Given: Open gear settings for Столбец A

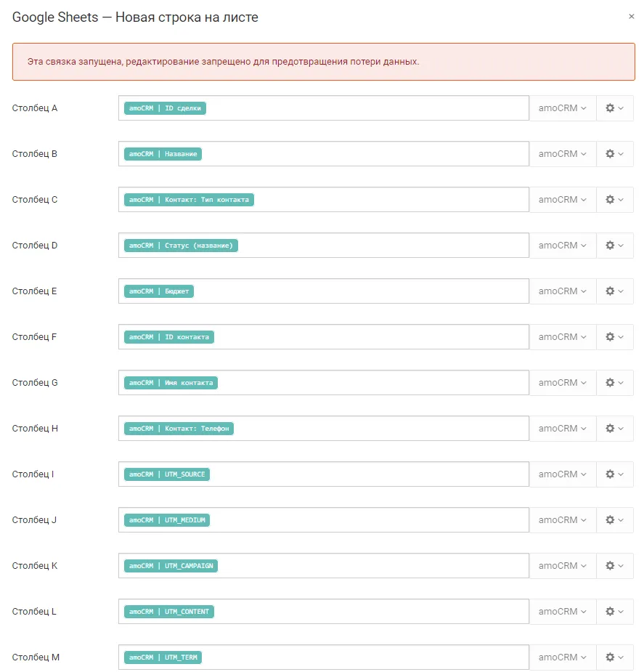Looking at the screenshot, I should 615,108.
